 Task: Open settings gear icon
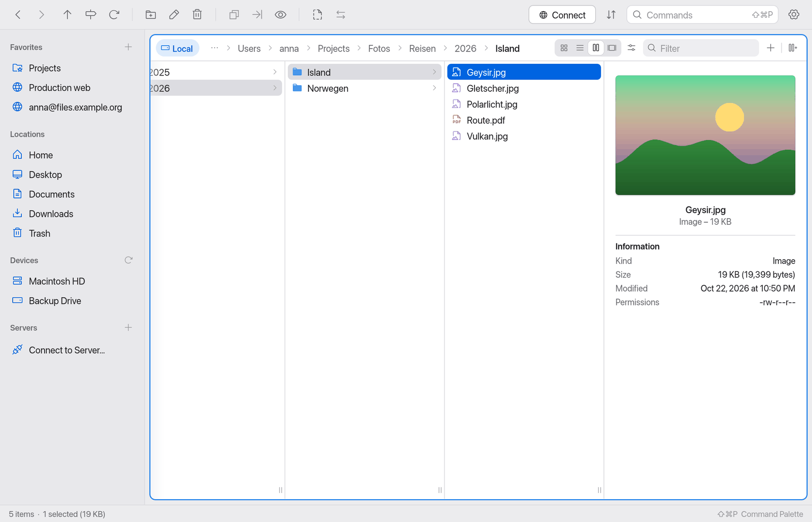tap(794, 15)
